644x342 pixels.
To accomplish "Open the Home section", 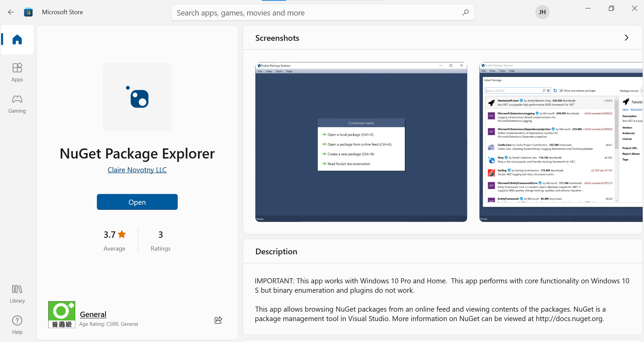I will tap(17, 39).
